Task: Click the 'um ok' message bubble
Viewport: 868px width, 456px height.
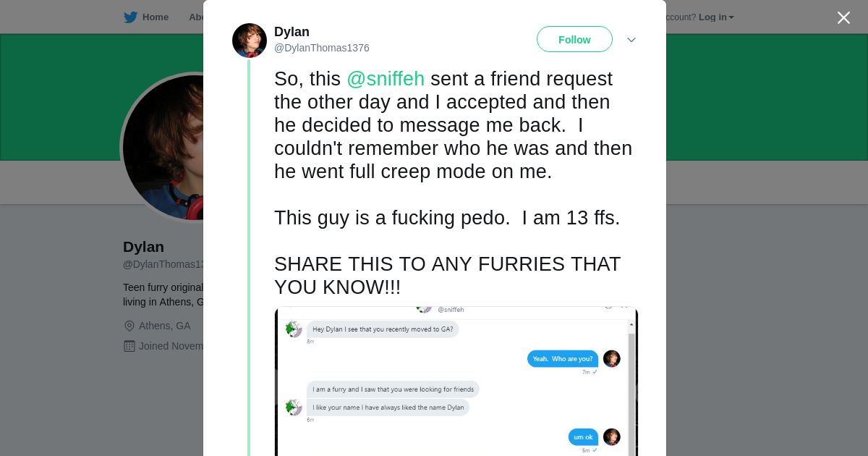Action: click(583, 437)
